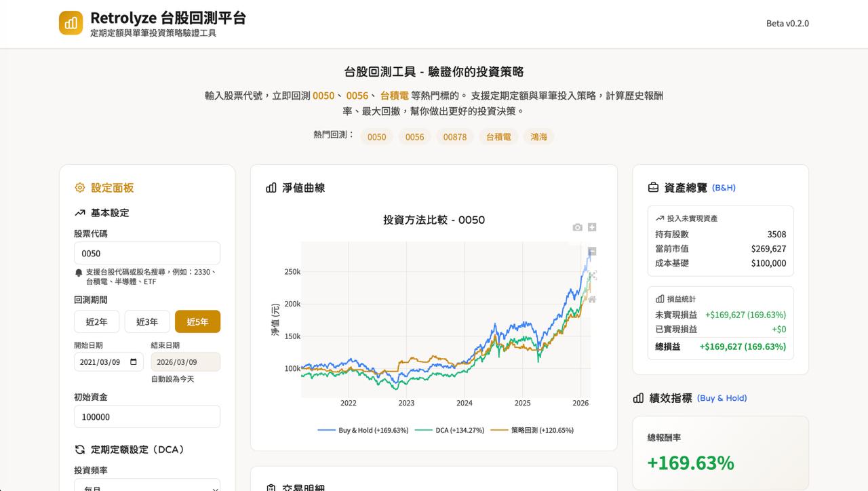Toggle Buy & Hold trace in chart legend

(x=363, y=430)
